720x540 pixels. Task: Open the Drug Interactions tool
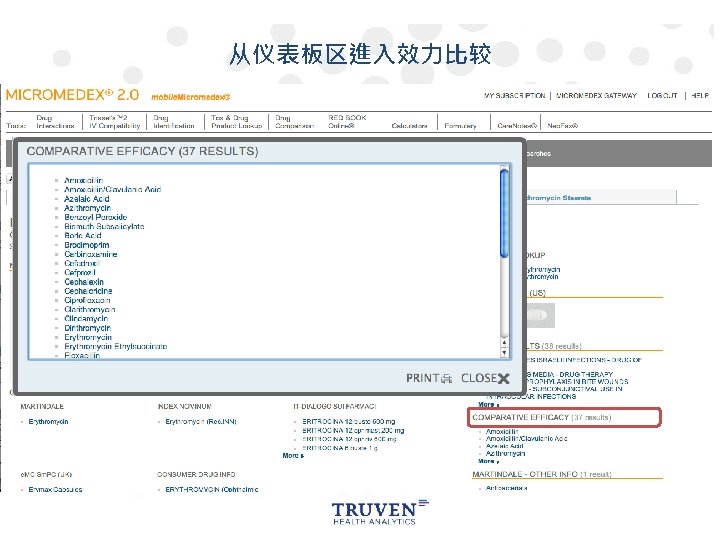55,122
